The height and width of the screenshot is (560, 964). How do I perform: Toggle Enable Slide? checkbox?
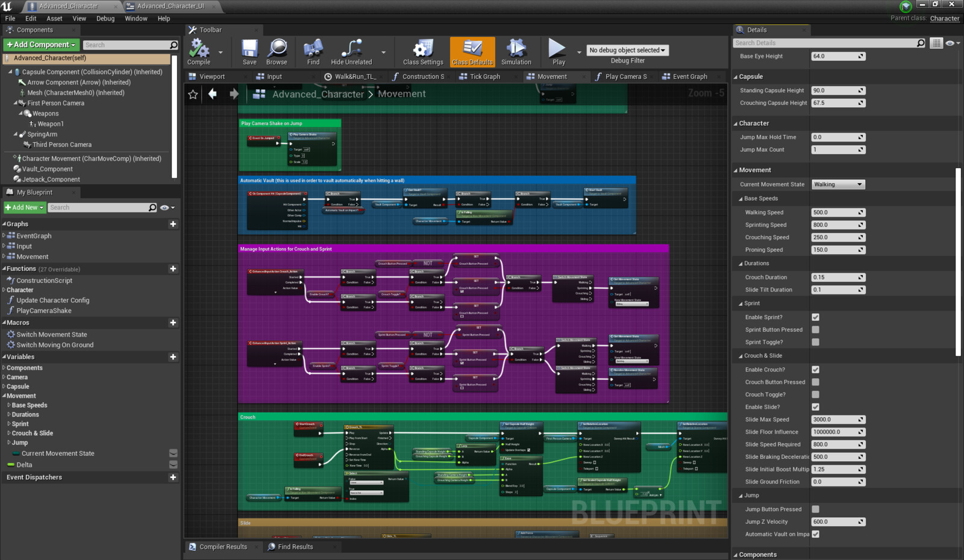(x=815, y=407)
